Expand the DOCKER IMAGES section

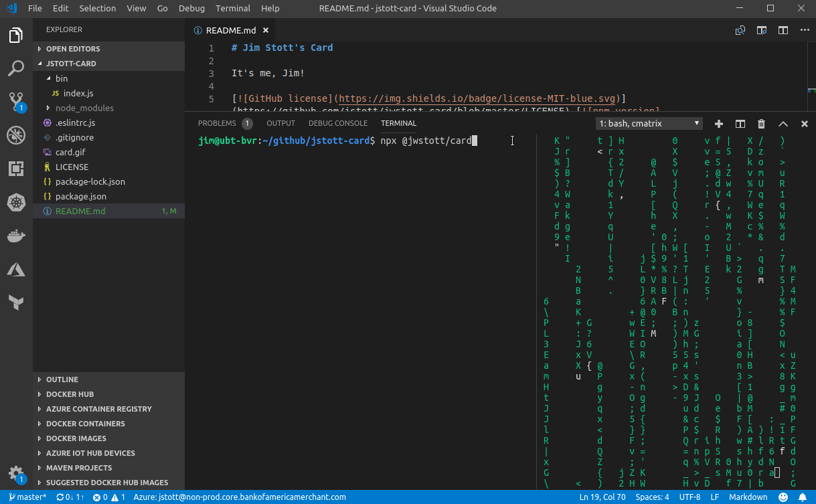click(108, 438)
